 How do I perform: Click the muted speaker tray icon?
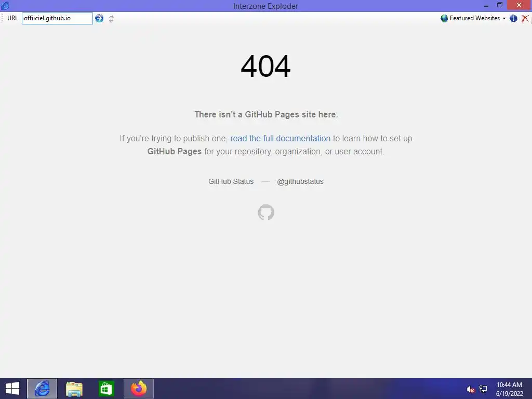(470, 389)
